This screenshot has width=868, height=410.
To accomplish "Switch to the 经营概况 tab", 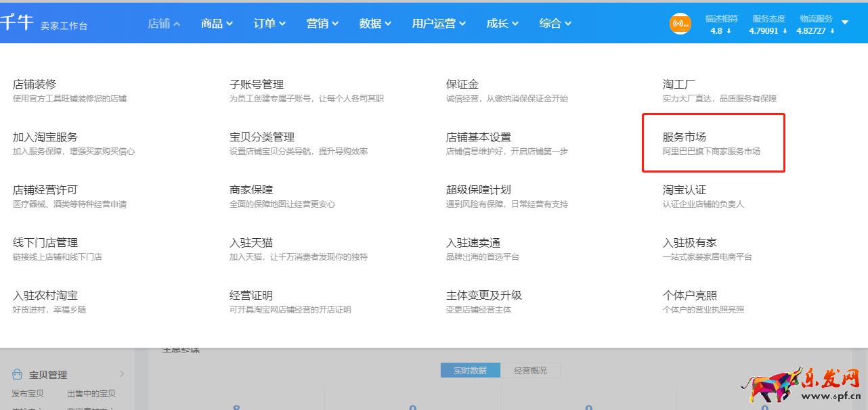I will click(x=531, y=370).
